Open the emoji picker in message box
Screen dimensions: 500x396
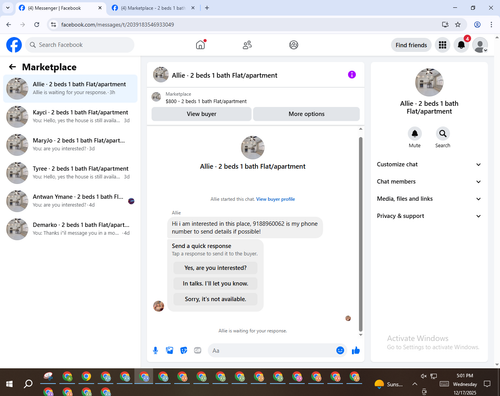coord(340,350)
